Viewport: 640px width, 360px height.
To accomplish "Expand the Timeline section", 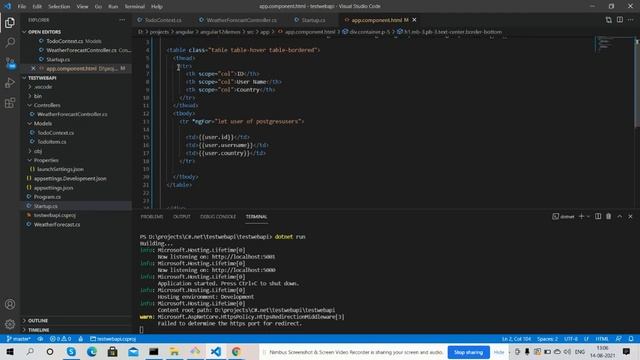I will point(38,330).
